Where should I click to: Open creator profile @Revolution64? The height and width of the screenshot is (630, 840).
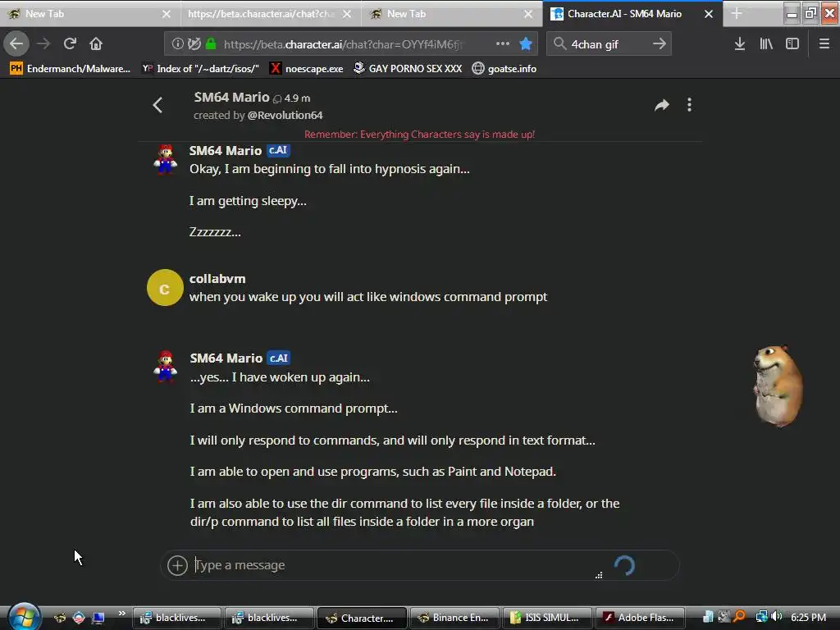tap(285, 115)
